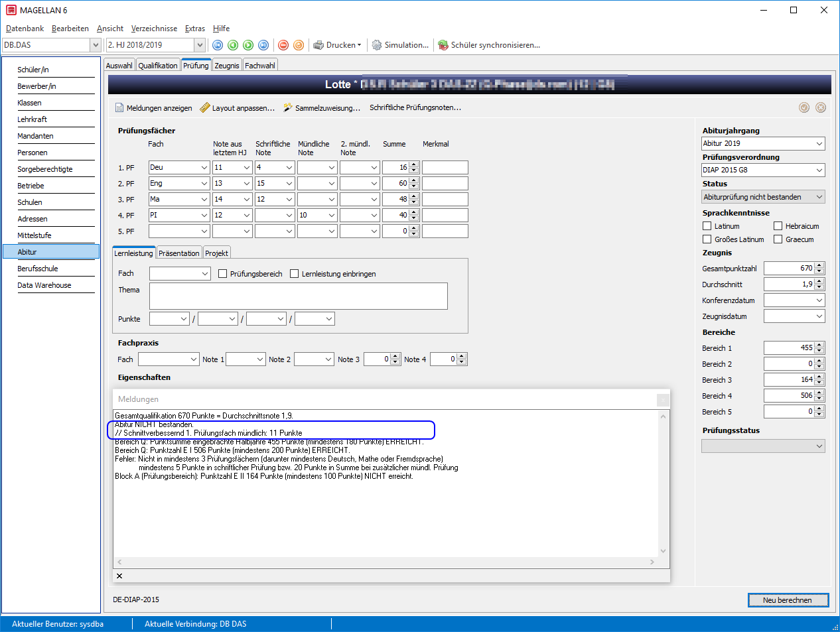Open Prüfungsverordnung DIAP 2015 G8 dropdown
This screenshot has height=632, width=840.
pos(819,170)
